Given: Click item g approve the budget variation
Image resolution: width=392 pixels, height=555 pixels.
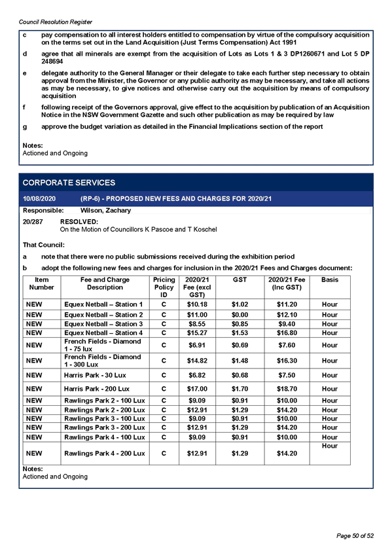Looking at the screenshot, I should pos(173,126).
